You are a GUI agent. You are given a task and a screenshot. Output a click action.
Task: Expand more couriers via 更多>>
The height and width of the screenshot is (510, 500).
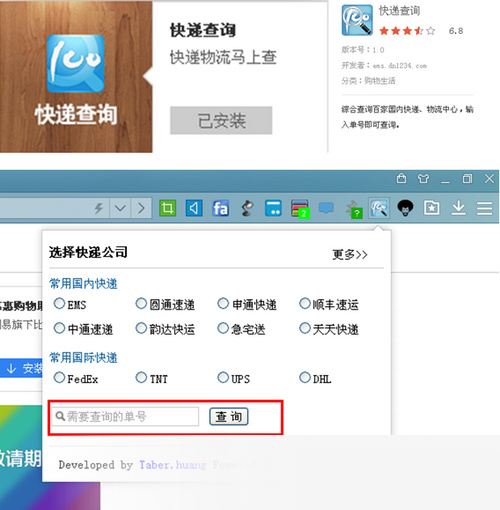coord(350,254)
